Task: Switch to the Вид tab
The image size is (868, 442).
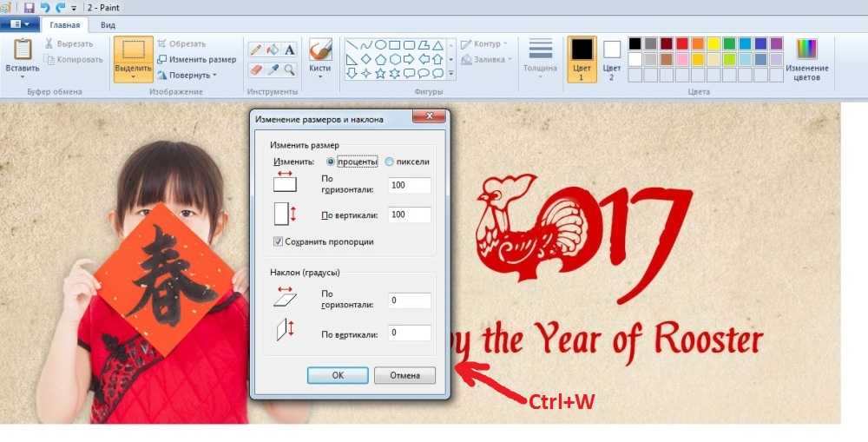Action: 108,25
